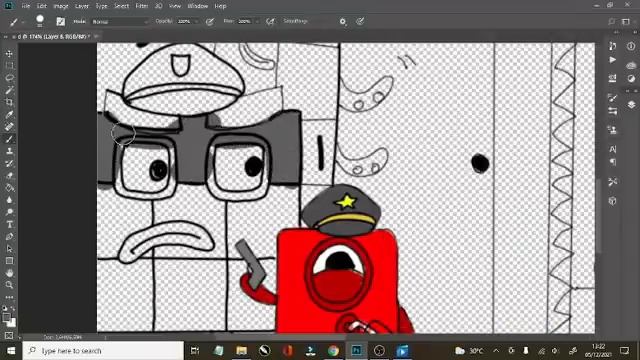
Task: Open the Libraries cloud panel icon
Action: click(631, 65)
